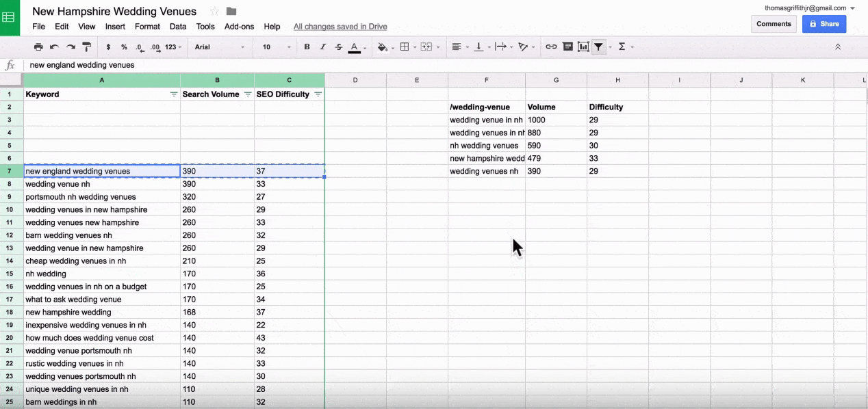Screen dimensions: 868x409
Task: Toggle the filter button in toolbar
Action: coord(599,47)
